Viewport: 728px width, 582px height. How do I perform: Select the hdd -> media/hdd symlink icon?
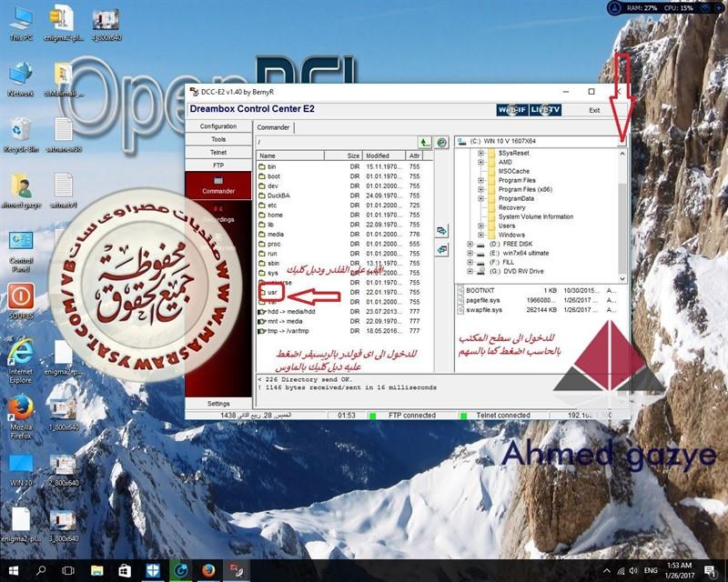(262, 311)
